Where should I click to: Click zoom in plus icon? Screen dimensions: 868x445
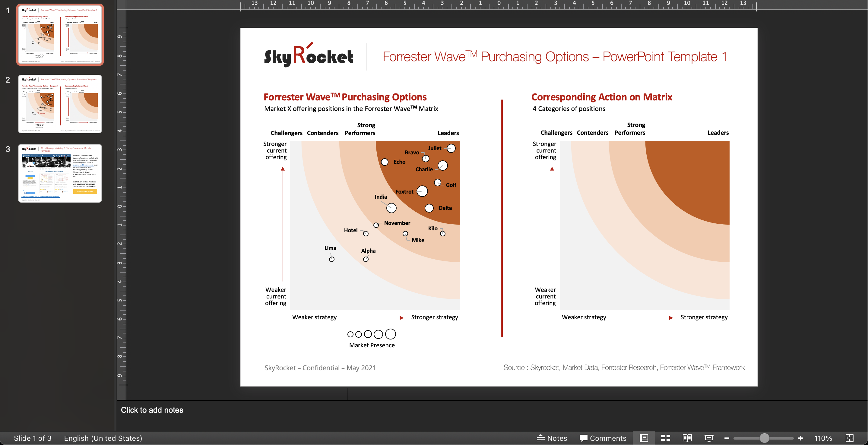click(800, 438)
